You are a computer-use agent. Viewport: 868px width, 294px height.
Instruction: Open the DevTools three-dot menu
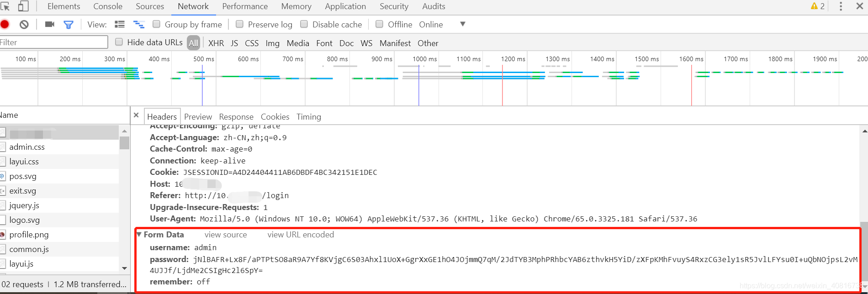click(841, 6)
